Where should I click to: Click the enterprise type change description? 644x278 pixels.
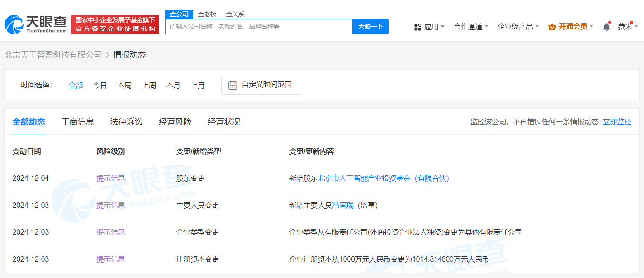coord(406,232)
